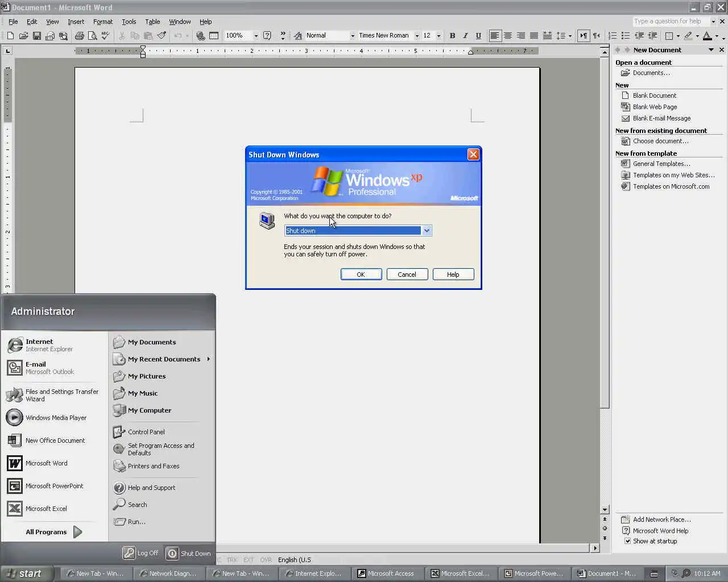
Task: Click Log Off in the Start menu
Action: point(141,553)
